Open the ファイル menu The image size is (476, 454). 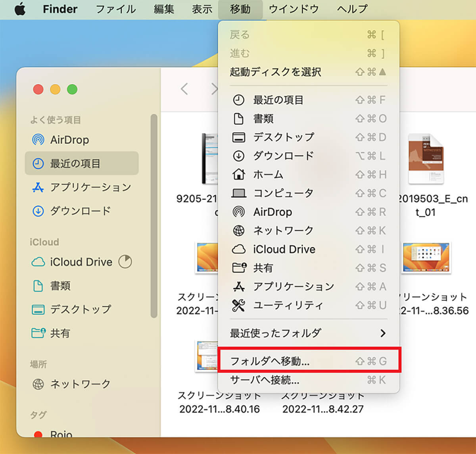[x=116, y=9]
